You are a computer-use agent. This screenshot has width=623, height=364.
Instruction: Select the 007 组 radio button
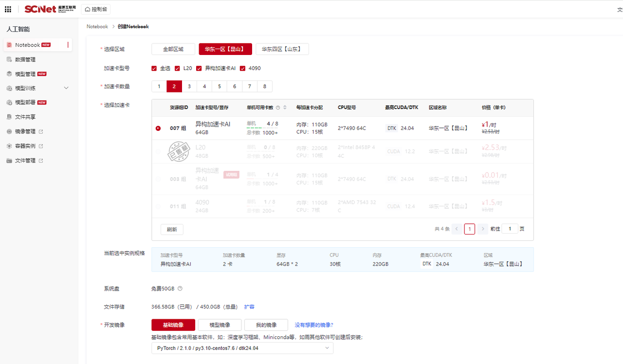[158, 128]
